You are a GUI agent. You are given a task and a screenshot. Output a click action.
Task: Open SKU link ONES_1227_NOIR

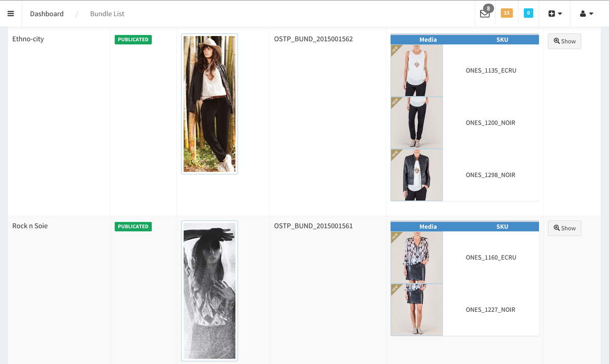pyautogui.click(x=490, y=309)
